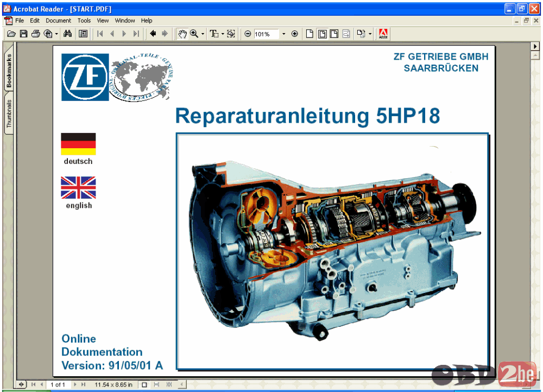The image size is (543, 392).
Task: Go to first page from the top toolbar
Action: click(x=100, y=34)
